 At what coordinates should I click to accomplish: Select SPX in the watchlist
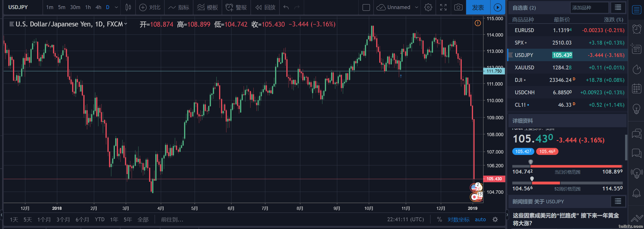click(568, 43)
